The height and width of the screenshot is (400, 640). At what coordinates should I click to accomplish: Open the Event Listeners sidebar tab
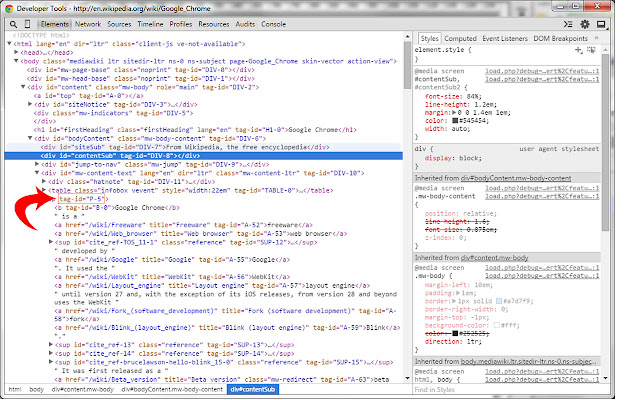(x=505, y=38)
